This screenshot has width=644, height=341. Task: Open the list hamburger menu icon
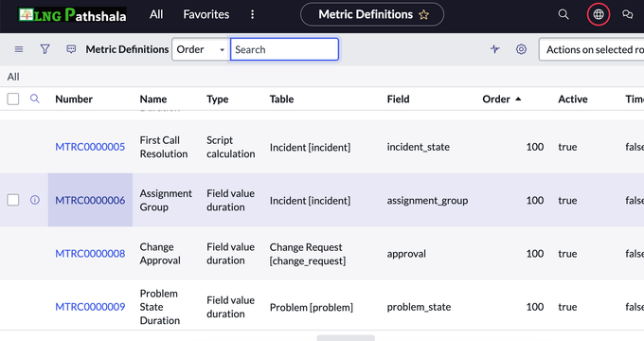pyautogui.click(x=19, y=49)
